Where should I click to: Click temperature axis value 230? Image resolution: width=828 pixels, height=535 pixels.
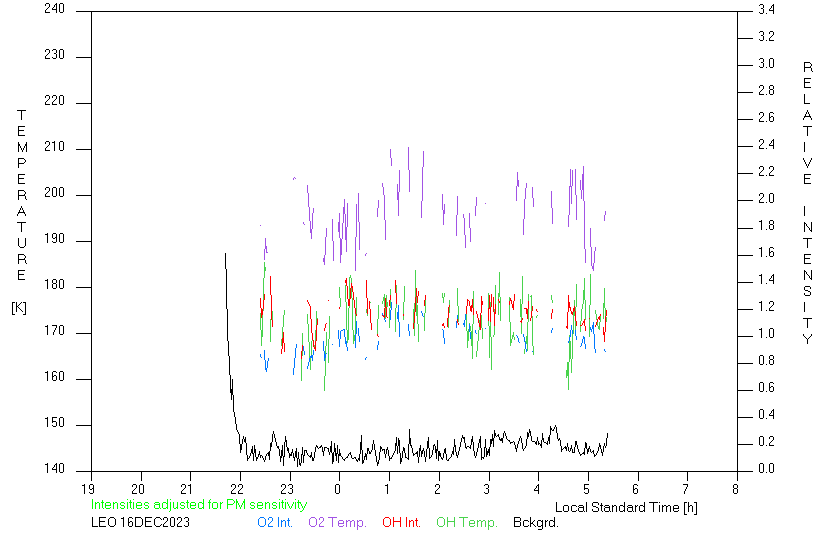click(54, 55)
